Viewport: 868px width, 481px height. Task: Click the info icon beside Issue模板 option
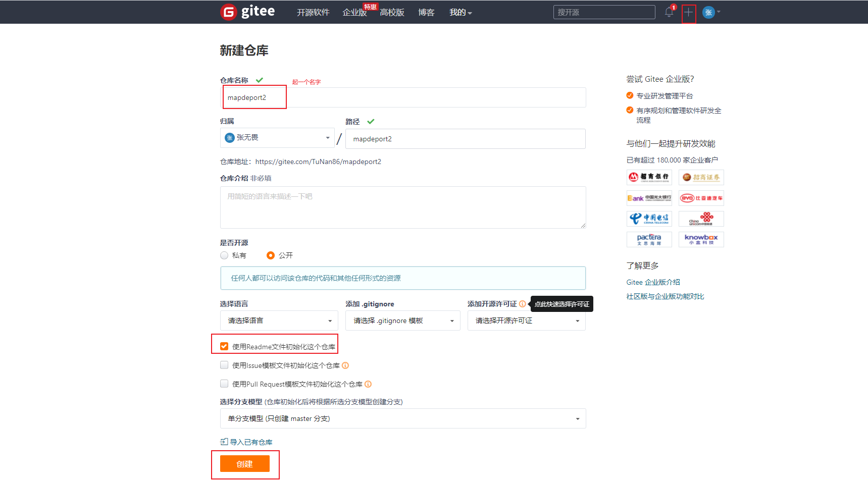345,365
